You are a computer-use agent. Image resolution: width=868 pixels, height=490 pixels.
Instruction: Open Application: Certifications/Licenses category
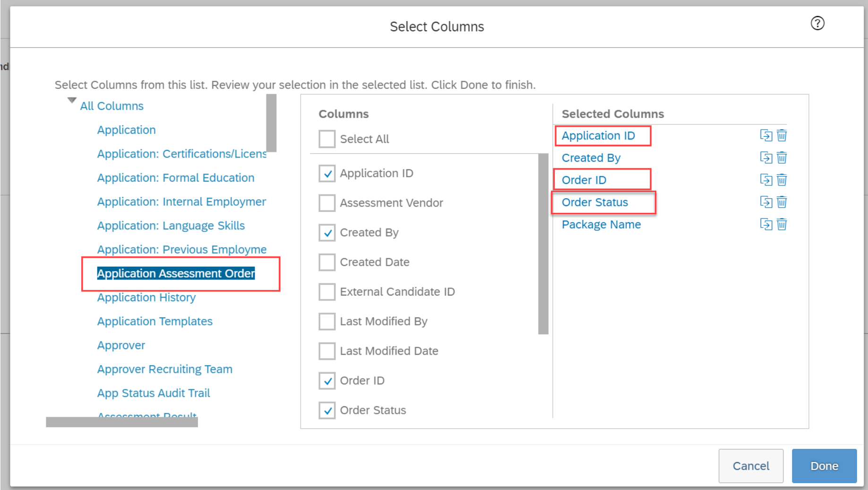pos(182,154)
